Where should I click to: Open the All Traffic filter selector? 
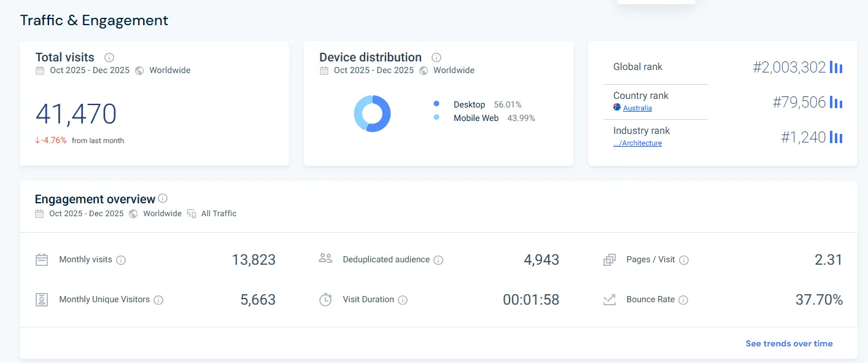click(x=219, y=213)
